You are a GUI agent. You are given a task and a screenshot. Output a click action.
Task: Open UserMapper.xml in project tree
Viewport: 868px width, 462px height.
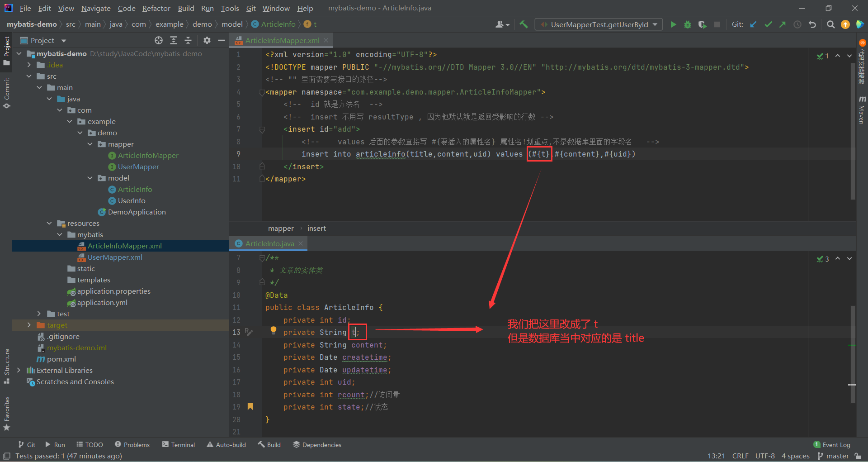(115, 257)
